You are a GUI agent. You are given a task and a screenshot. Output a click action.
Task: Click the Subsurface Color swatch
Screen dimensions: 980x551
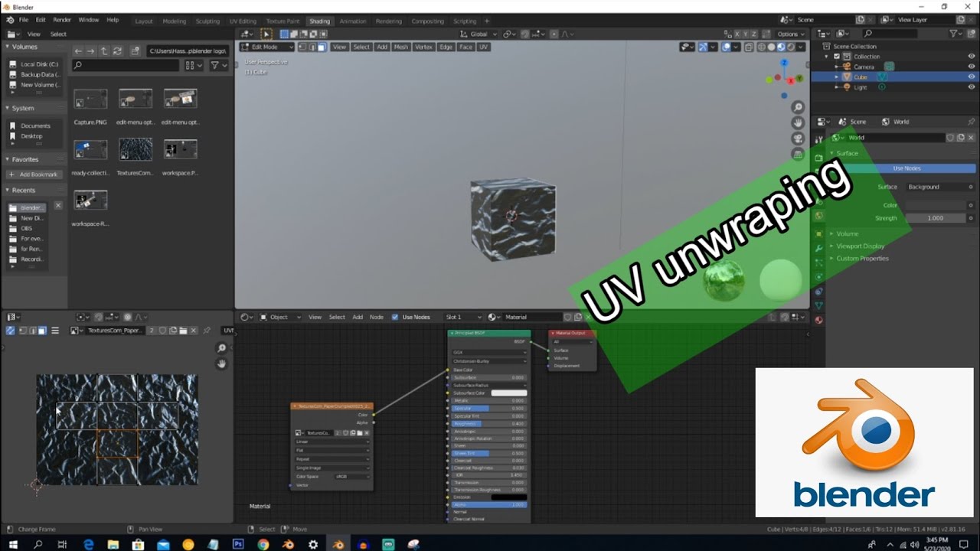click(x=508, y=393)
